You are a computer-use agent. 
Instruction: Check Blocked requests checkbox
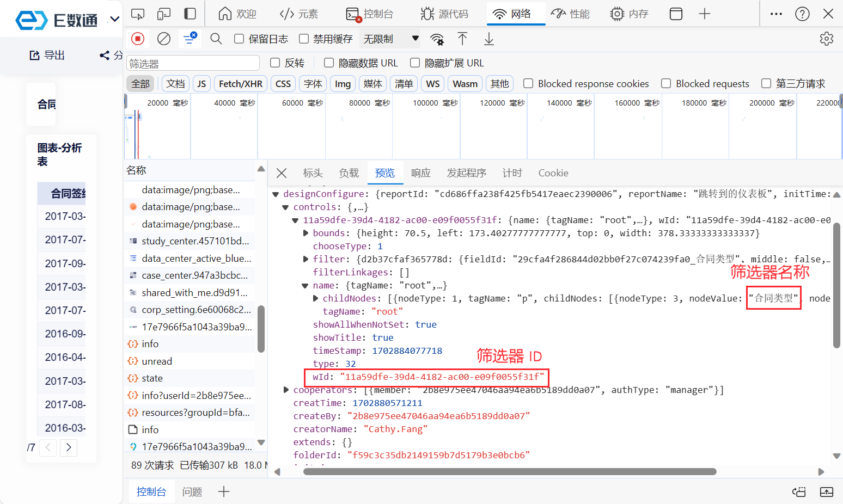(666, 83)
